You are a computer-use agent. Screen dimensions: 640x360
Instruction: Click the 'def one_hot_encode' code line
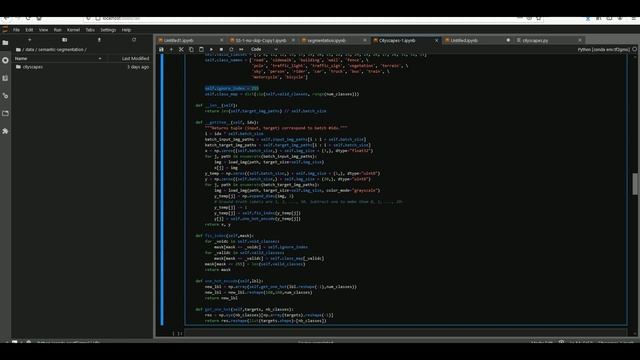229,281
